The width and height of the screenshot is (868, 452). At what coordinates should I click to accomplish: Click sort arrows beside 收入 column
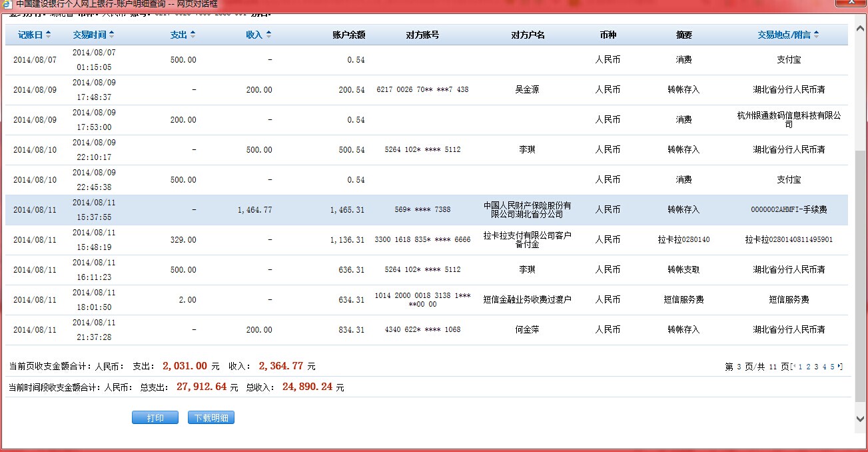[x=268, y=35]
